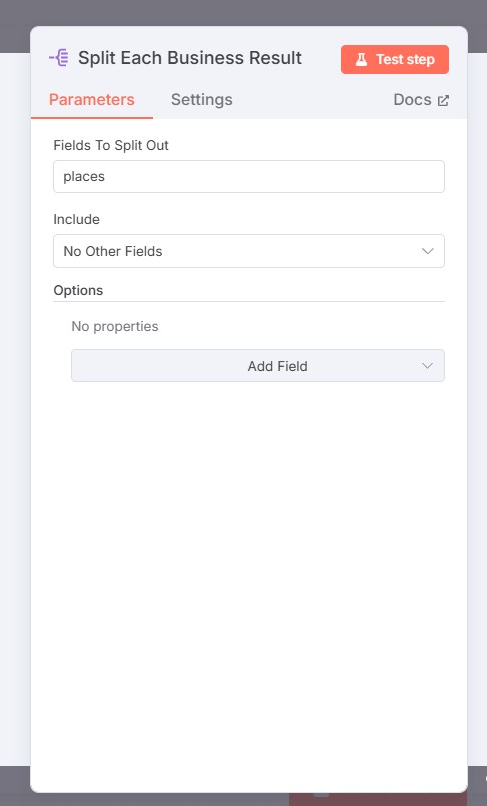The image size is (487, 806).
Task: Click the Add Field chevron arrow
Action: click(427, 366)
